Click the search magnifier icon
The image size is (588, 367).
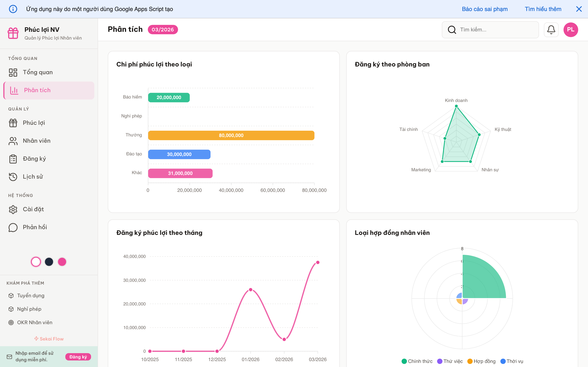tap(452, 30)
